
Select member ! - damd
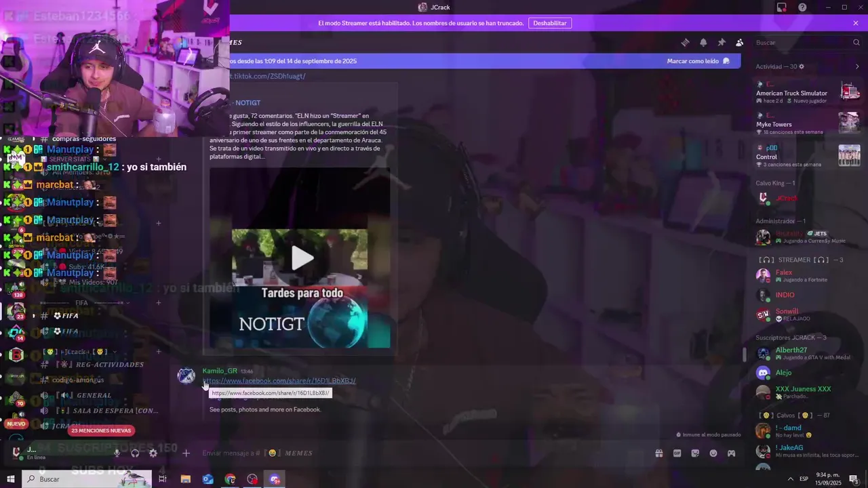[808, 430]
